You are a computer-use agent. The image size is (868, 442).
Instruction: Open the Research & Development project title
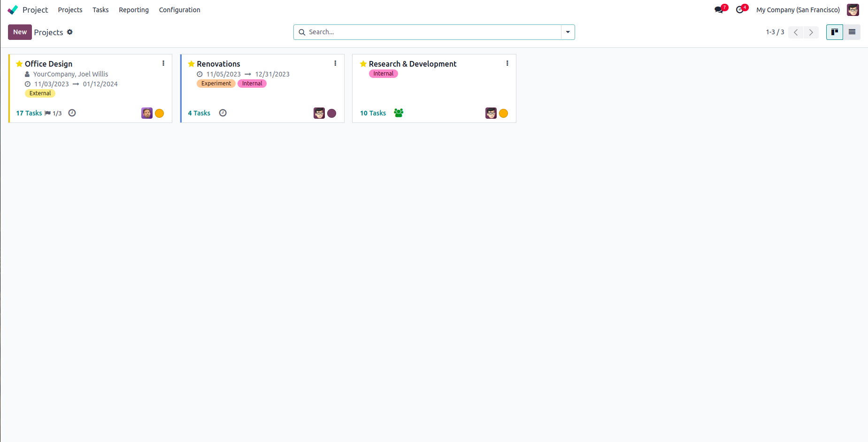tap(413, 64)
